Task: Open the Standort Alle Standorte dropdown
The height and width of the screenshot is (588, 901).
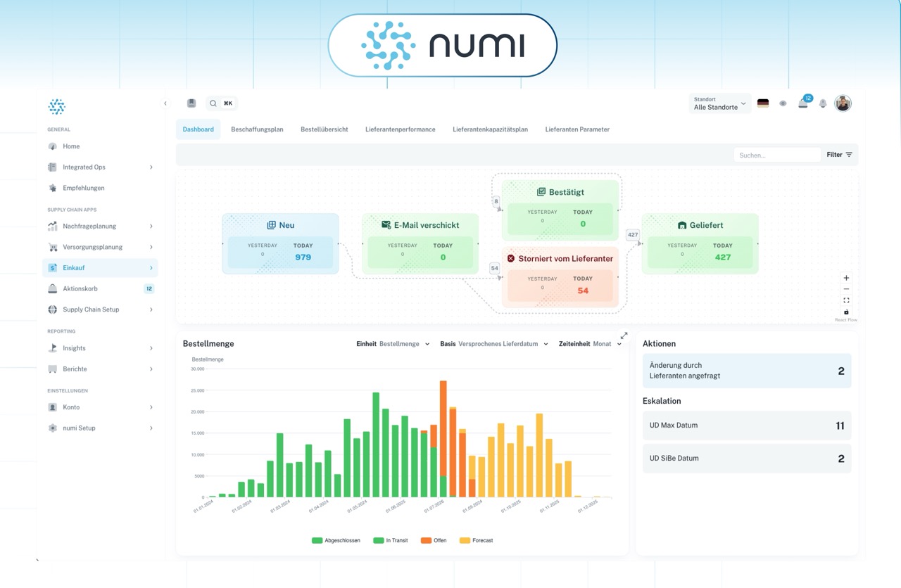Action: [720, 103]
